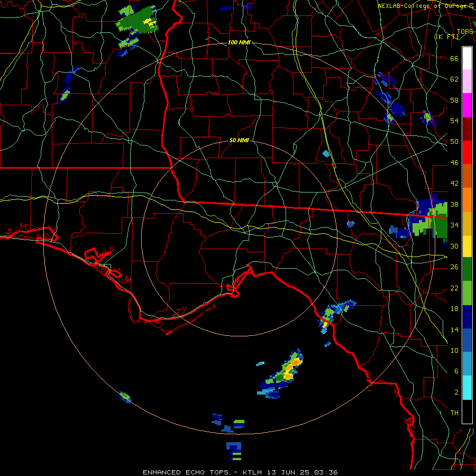Image resolution: width=476 pixels, height=476 pixels.
Task: Click the legend value '10'
Action: coord(454,350)
